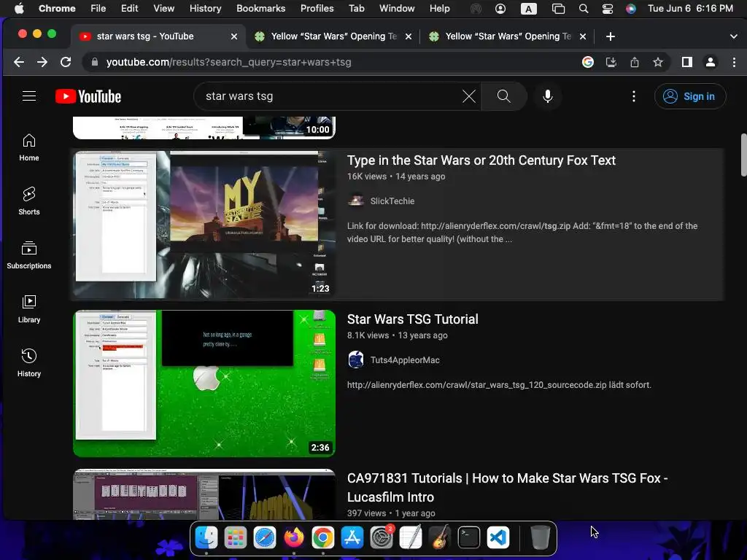View site information via the lock icon
Image resolution: width=747 pixels, height=560 pixels.
click(x=95, y=62)
